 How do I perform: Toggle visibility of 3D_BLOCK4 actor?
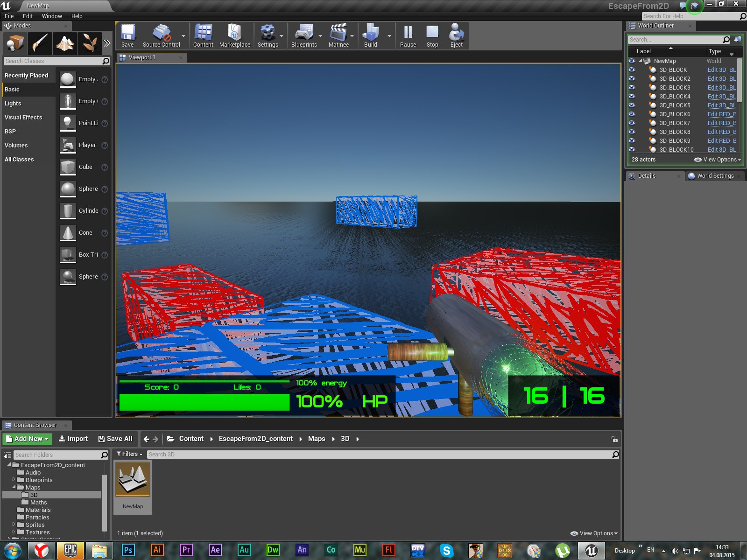pos(632,96)
